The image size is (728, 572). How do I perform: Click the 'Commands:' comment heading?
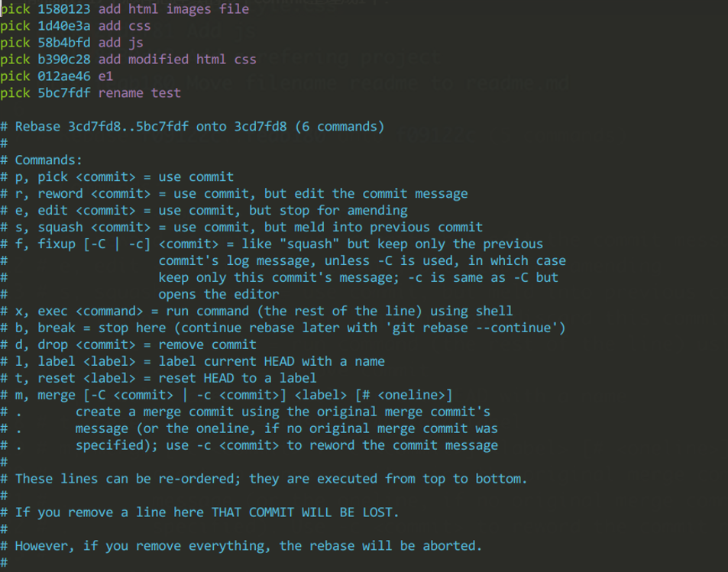[41, 160]
